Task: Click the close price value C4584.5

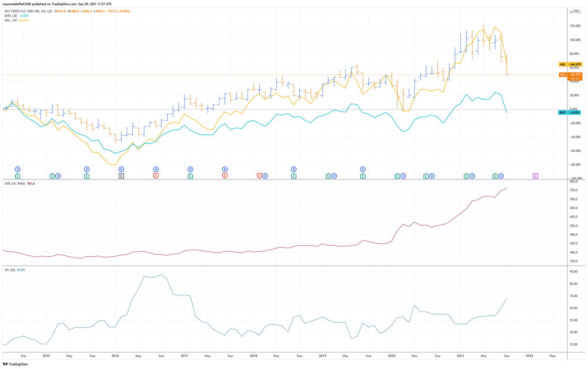Action: pos(100,11)
